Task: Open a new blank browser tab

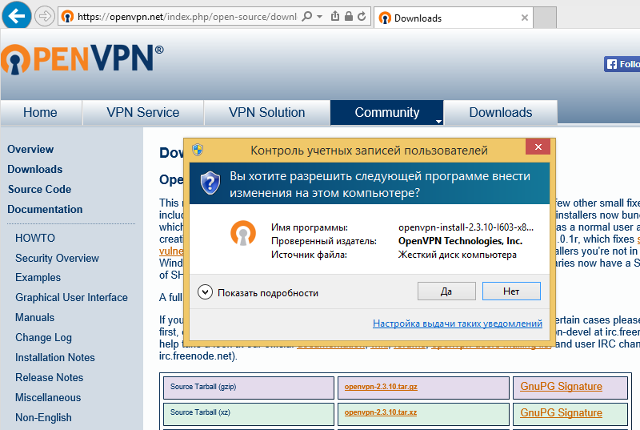Action: 545,18
